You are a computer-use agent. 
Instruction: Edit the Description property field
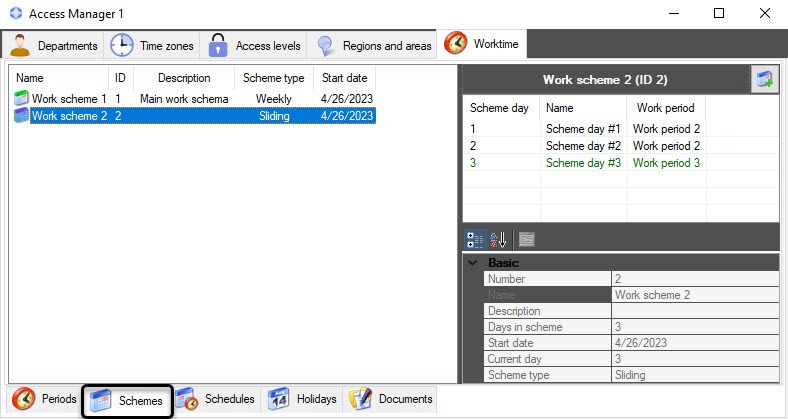tap(695, 311)
